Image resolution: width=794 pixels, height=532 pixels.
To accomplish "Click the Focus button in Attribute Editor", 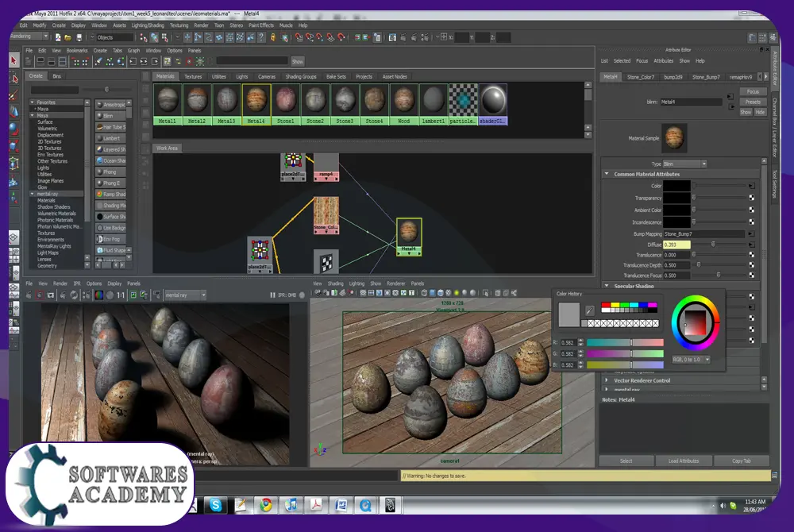I will pos(753,91).
